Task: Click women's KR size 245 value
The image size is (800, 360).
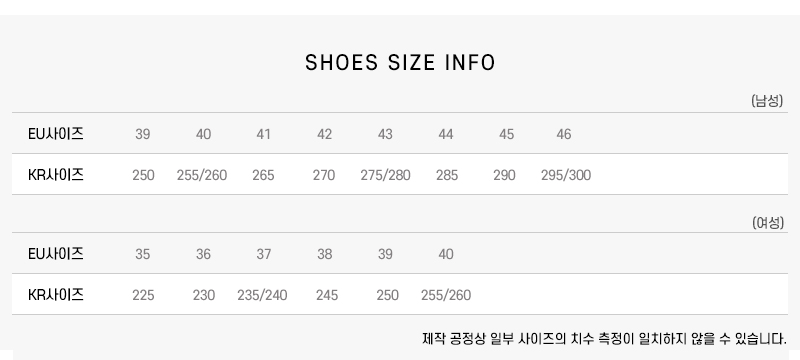Action: 327,295
